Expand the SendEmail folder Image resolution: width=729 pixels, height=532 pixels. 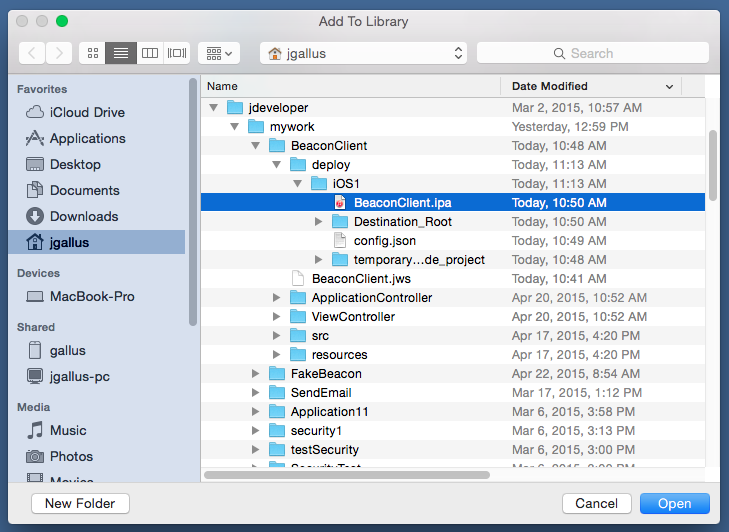(x=255, y=392)
